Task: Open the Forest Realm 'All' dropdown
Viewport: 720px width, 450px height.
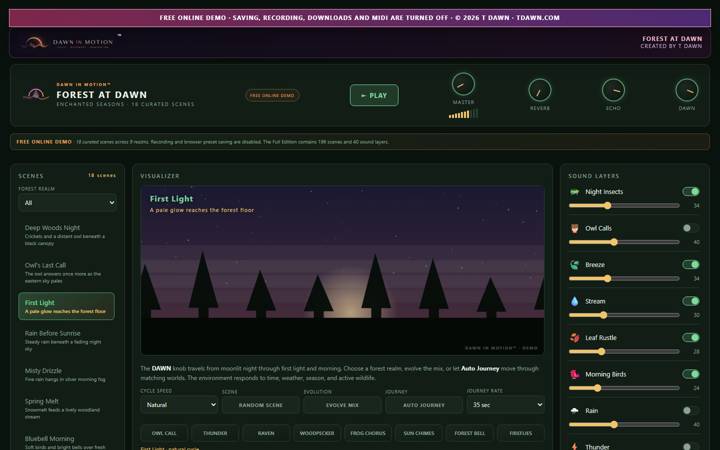Action: pos(67,202)
